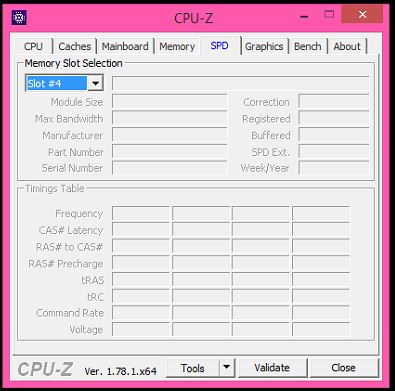This screenshot has width=395, height=391.
Task: Select the SPD tab
Action: coord(219,45)
